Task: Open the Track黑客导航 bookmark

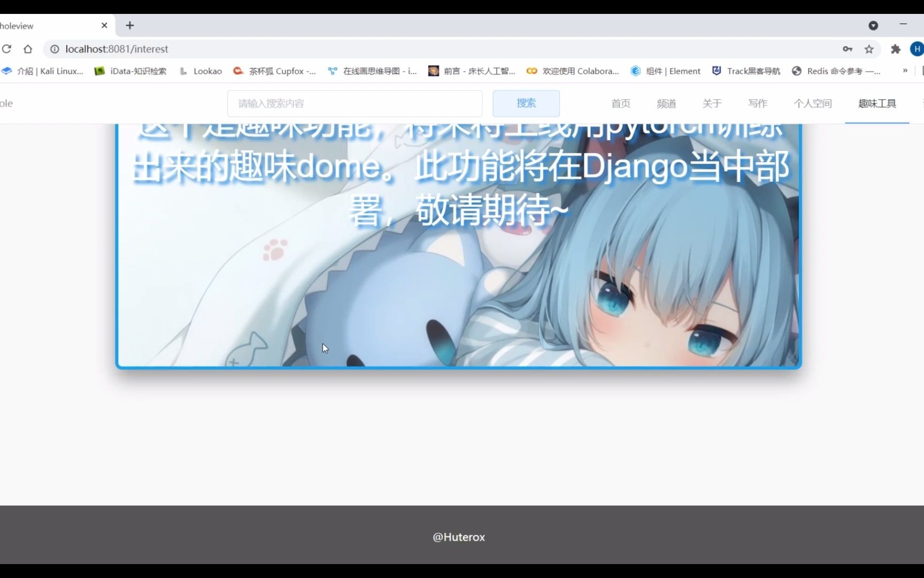Action: point(746,71)
